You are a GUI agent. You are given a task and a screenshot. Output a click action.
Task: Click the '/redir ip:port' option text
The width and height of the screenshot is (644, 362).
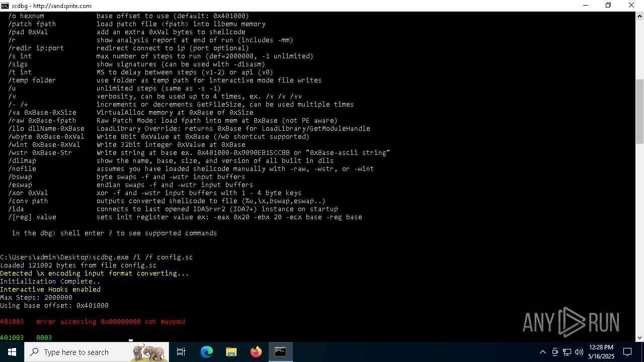tap(36, 48)
